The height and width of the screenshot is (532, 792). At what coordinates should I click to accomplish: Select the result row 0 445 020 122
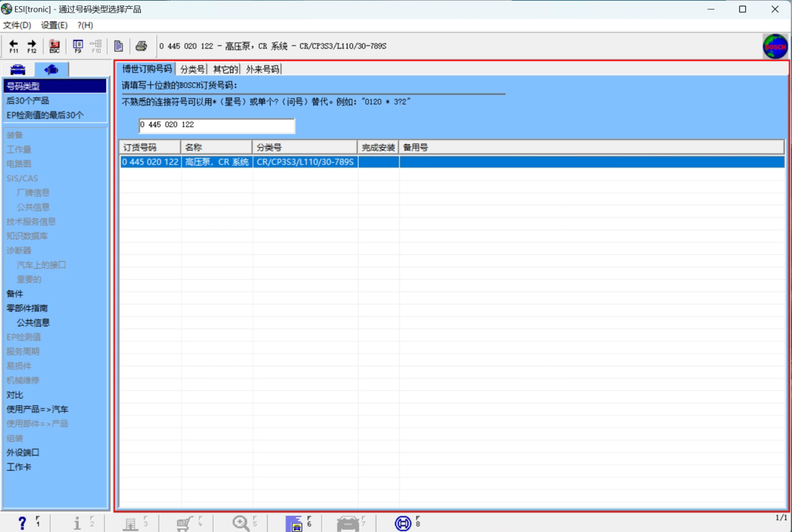(452, 162)
